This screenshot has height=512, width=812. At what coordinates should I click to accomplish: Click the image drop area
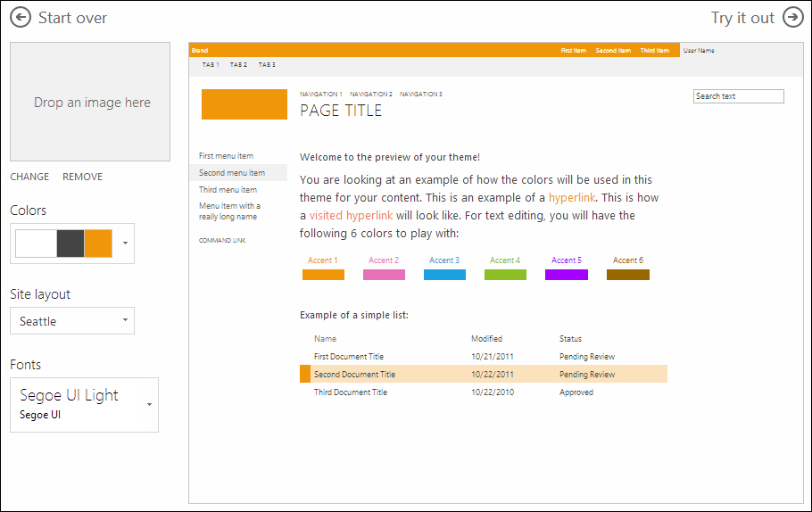pos(90,102)
